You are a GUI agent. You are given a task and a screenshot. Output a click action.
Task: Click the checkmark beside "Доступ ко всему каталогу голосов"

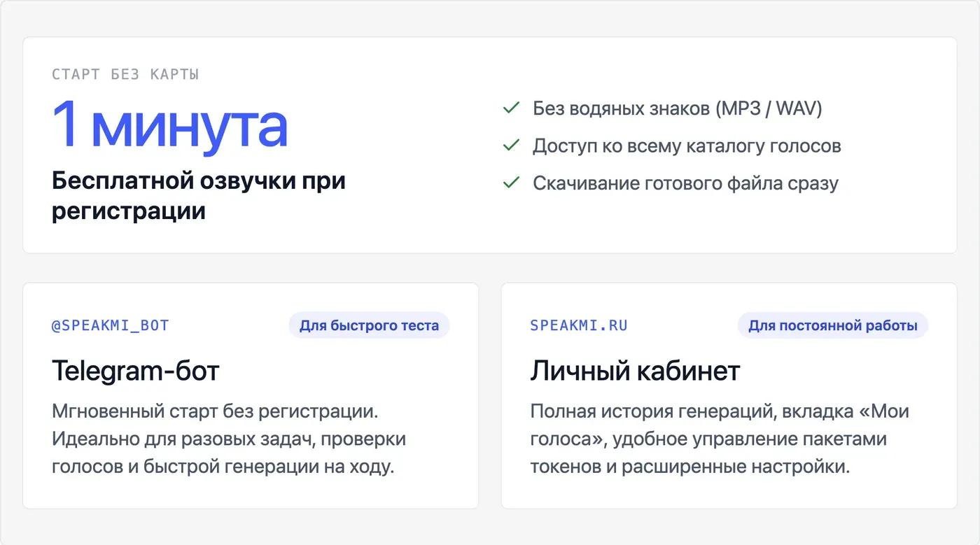point(512,146)
